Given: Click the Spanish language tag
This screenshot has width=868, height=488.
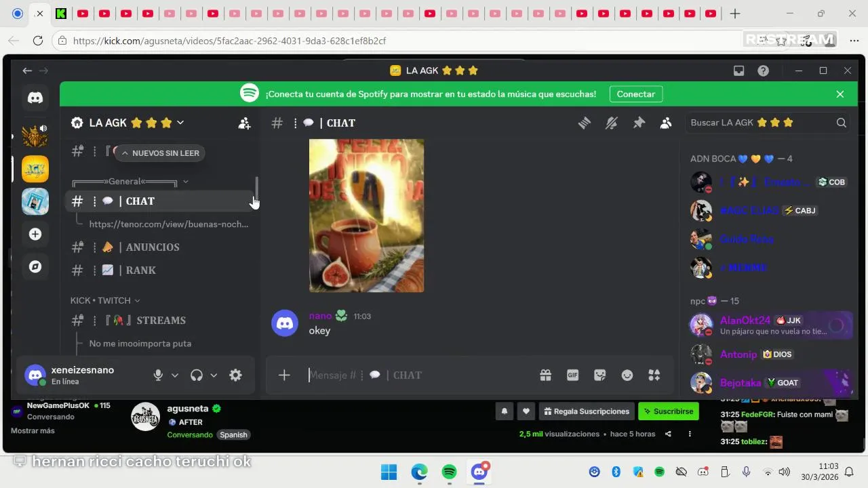Looking at the screenshot, I should [x=234, y=434].
